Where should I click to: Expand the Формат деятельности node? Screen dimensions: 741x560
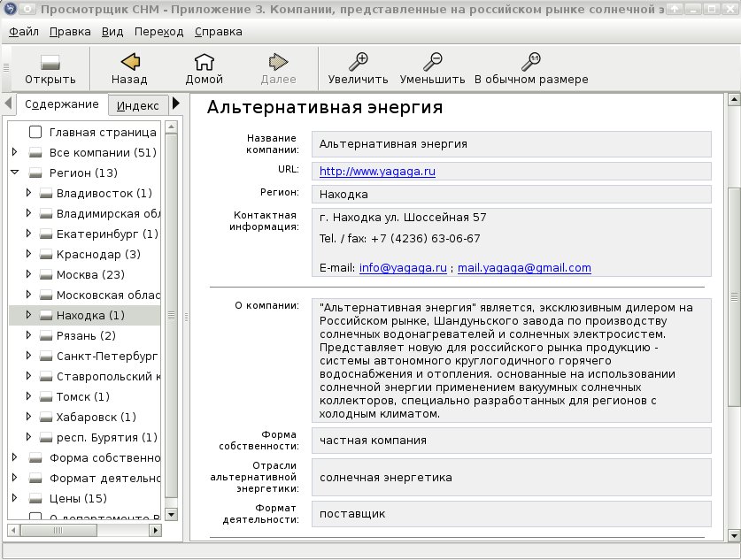pyautogui.click(x=15, y=478)
